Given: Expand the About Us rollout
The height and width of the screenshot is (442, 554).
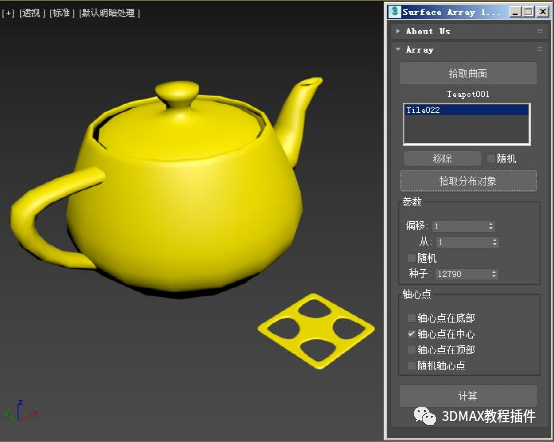Looking at the screenshot, I should [x=467, y=31].
